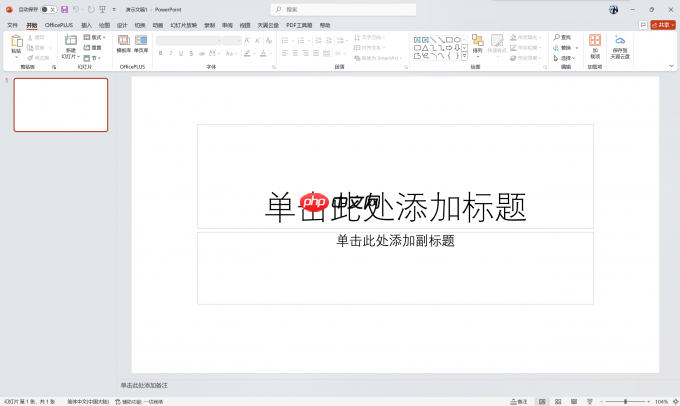The height and width of the screenshot is (406, 680).
Task: Collapse the ribbon with the chevron
Action: [671, 66]
